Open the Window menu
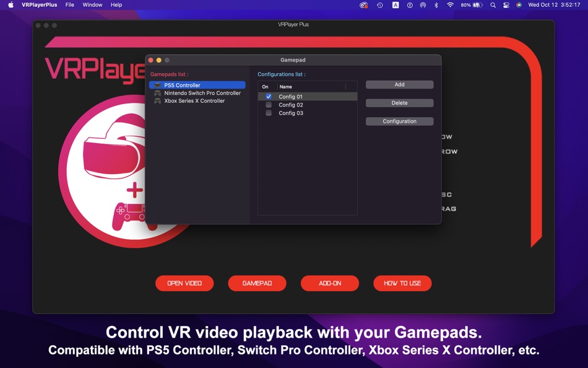The image size is (588, 368). [92, 5]
